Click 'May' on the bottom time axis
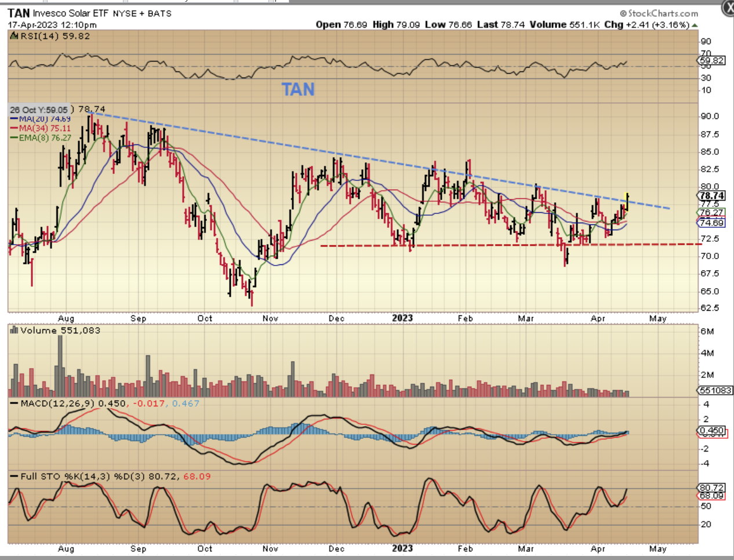Screen dimensions: 734x560 coord(657,548)
